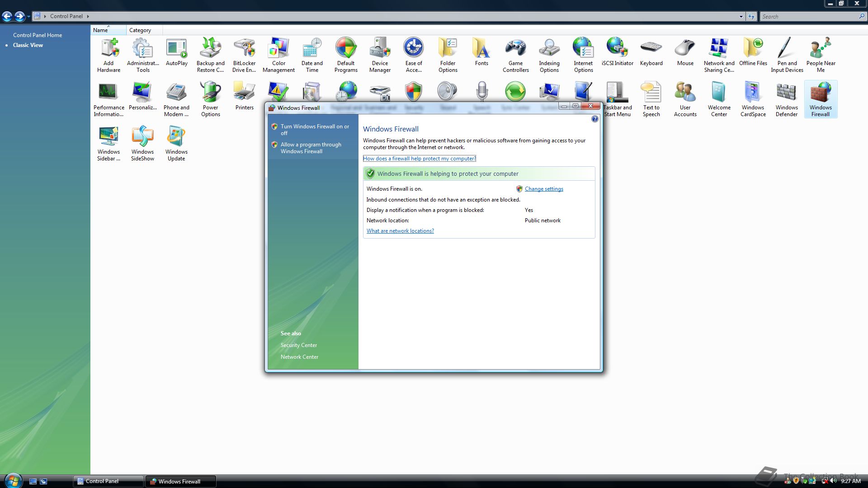This screenshot has width=868, height=488.
Task: Open Offline Files icon
Action: [x=753, y=52]
